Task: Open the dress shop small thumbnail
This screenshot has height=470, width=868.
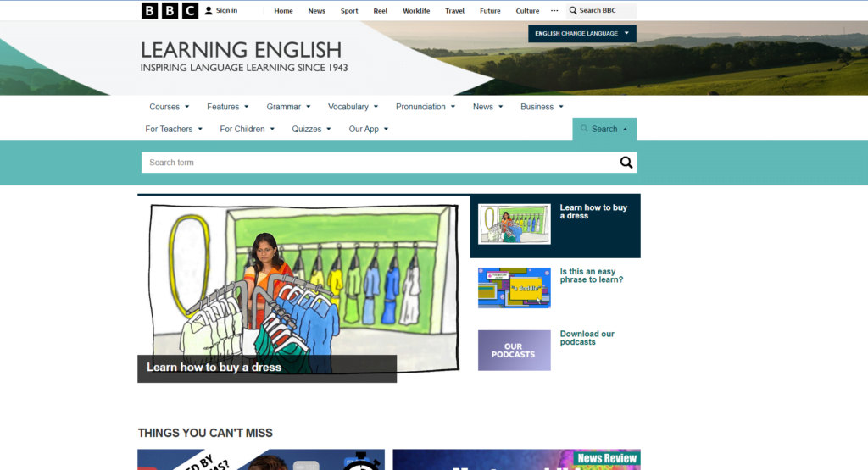Action: (x=514, y=224)
